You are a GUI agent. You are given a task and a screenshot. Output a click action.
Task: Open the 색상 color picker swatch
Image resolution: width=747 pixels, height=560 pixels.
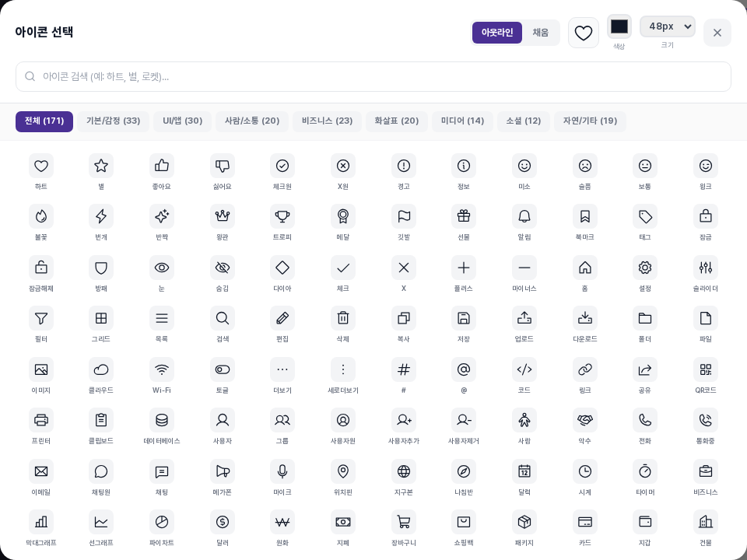(619, 26)
